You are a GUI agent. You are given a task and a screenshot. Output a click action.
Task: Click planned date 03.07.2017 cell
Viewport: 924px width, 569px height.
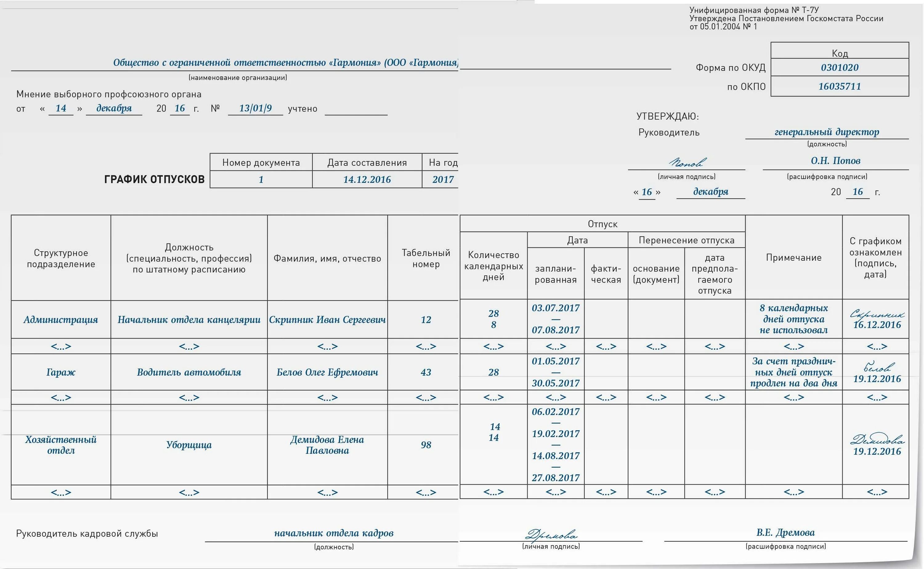coord(555,308)
